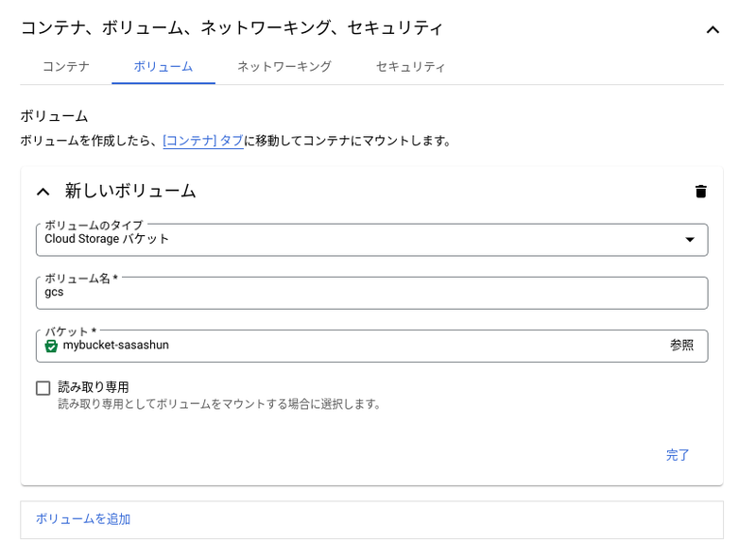Open the ネットワーキング tab
Screen dimensions: 756x542
tap(283, 67)
